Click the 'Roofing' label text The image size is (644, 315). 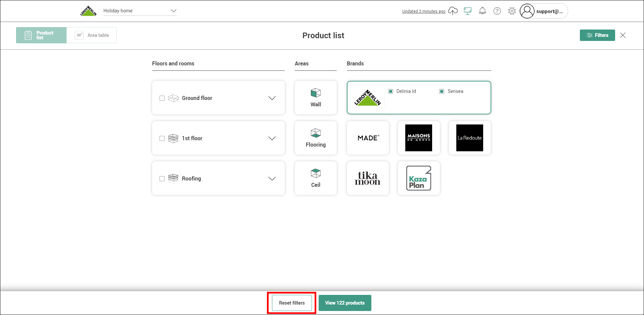(191, 178)
